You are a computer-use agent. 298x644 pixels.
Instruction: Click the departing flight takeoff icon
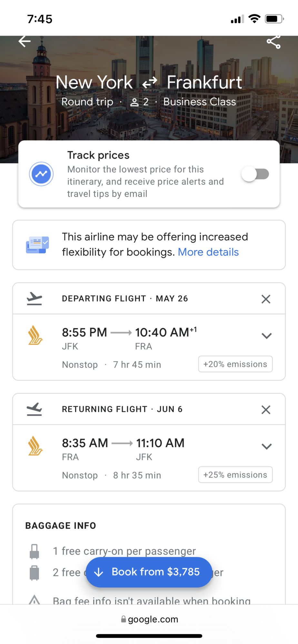click(35, 298)
